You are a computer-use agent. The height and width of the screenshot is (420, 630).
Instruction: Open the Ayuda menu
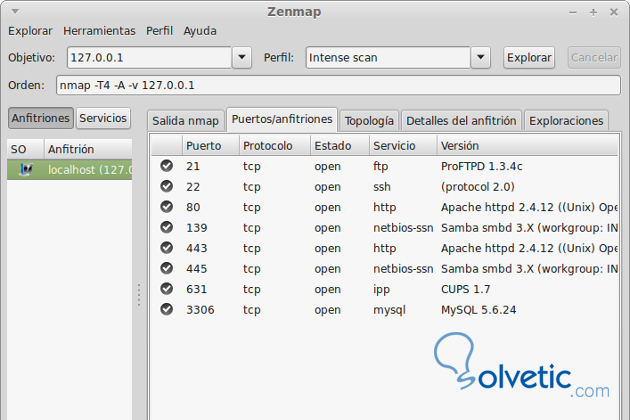click(x=200, y=31)
